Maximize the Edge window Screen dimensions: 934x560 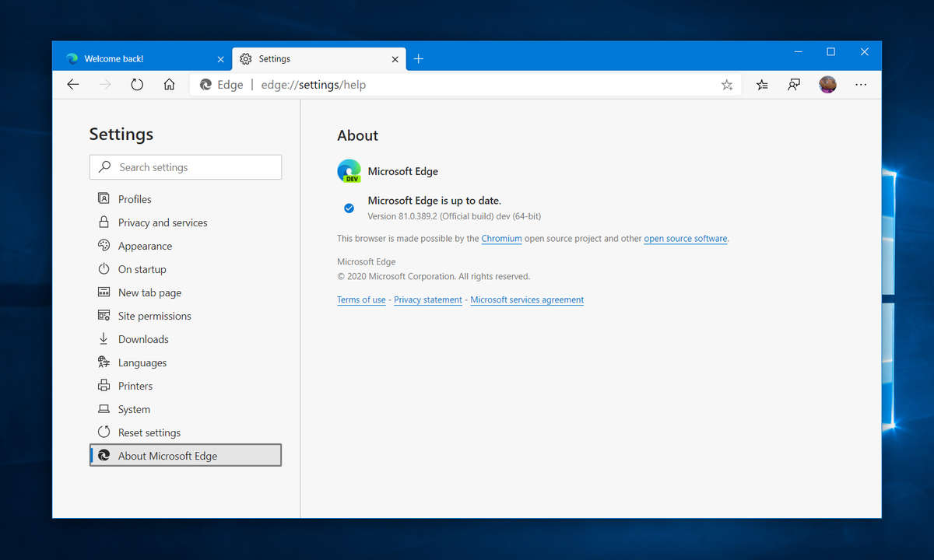pos(831,52)
